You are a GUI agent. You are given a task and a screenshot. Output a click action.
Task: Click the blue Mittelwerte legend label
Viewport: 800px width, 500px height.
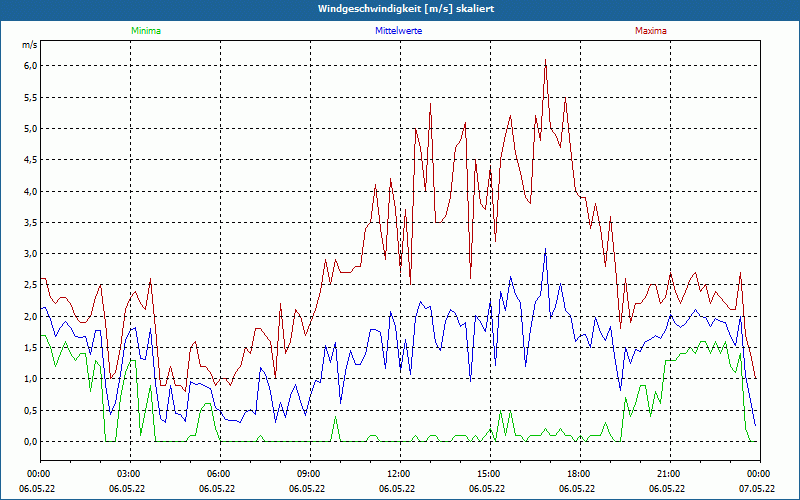tap(398, 31)
